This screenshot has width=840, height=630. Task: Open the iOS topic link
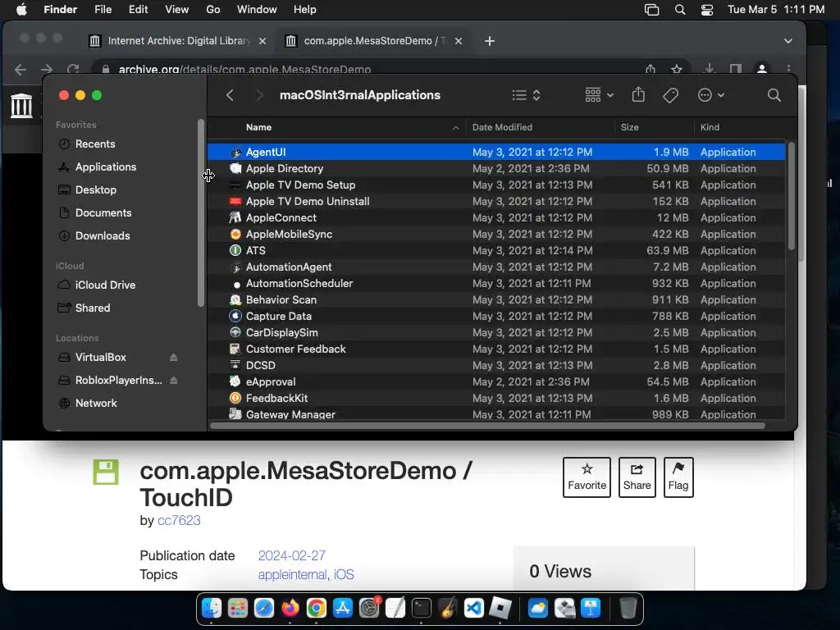pos(344,574)
